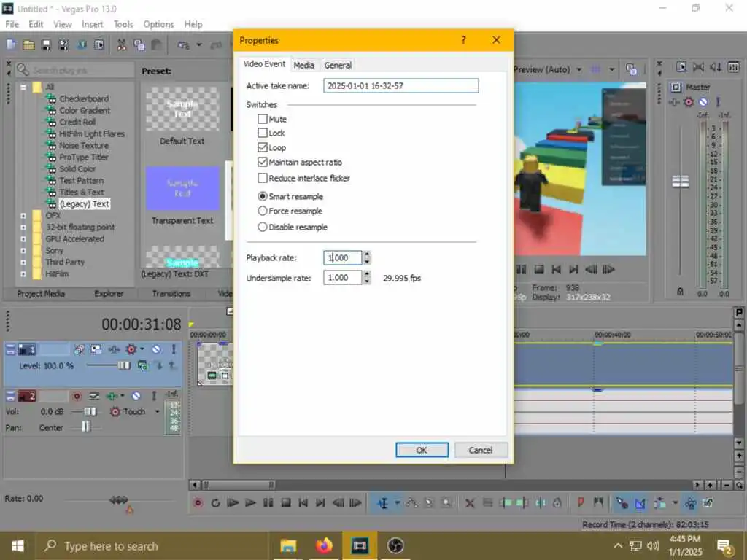The width and height of the screenshot is (747, 560).
Task: Open the Options menu
Action: tap(158, 24)
